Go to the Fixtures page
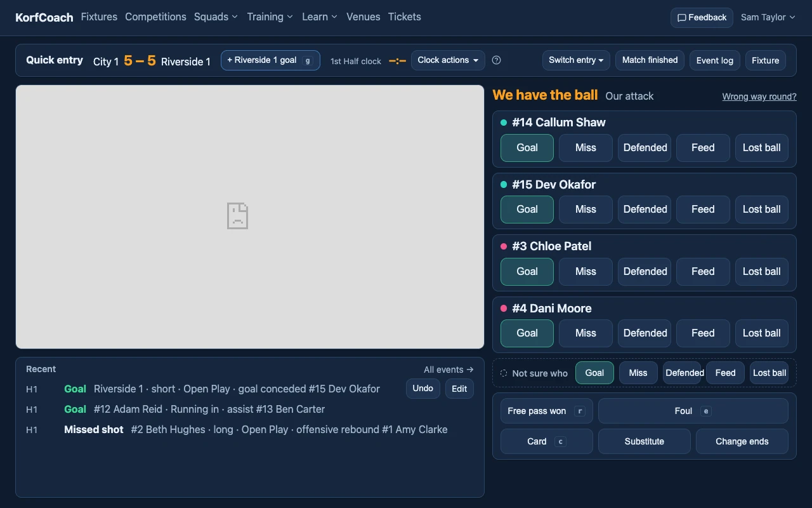Screen dimensions: 812x508 pos(99,17)
